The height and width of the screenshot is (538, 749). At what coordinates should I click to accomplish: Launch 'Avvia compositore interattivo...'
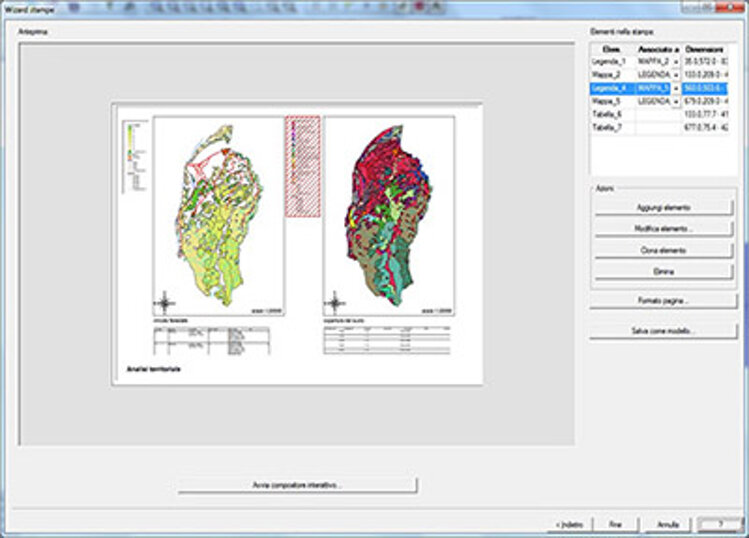click(x=296, y=485)
